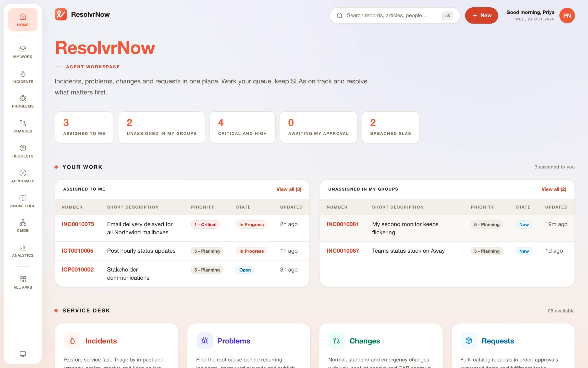The width and height of the screenshot is (588, 368).
Task: Click the '08 available' text
Action: pyautogui.click(x=561, y=311)
